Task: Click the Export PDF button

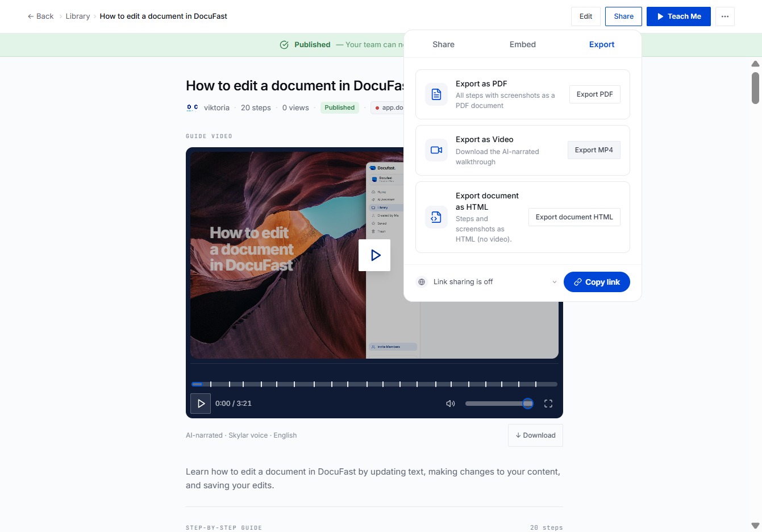Action: (595, 94)
